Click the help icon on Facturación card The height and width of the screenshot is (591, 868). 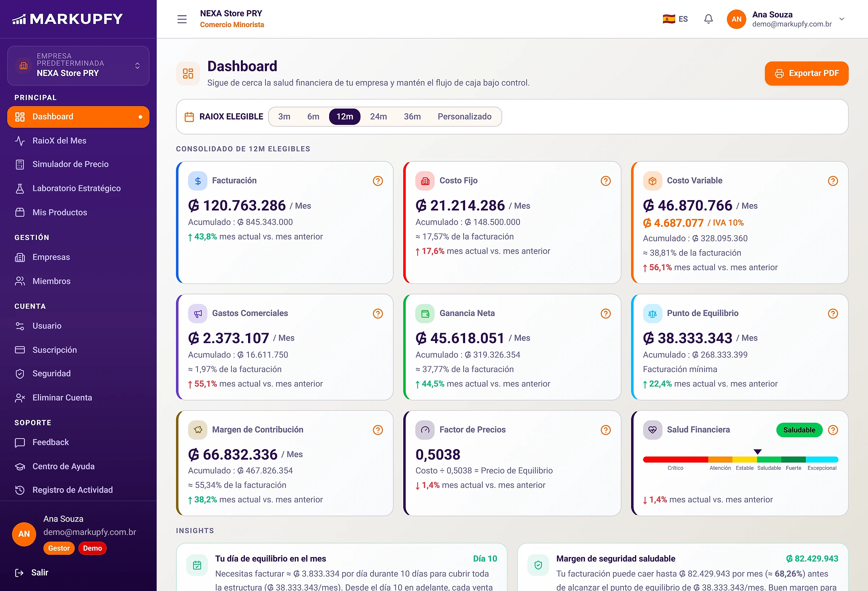click(x=378, y=181)
